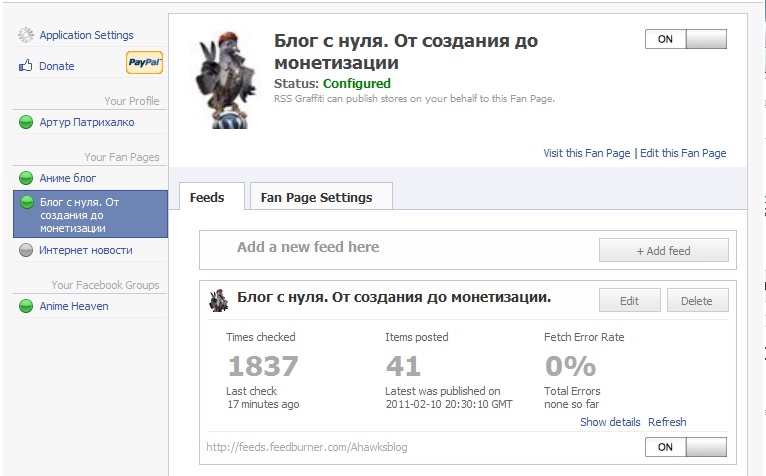
Task: Click the PayPal badge icon
Action: (144, 65)
